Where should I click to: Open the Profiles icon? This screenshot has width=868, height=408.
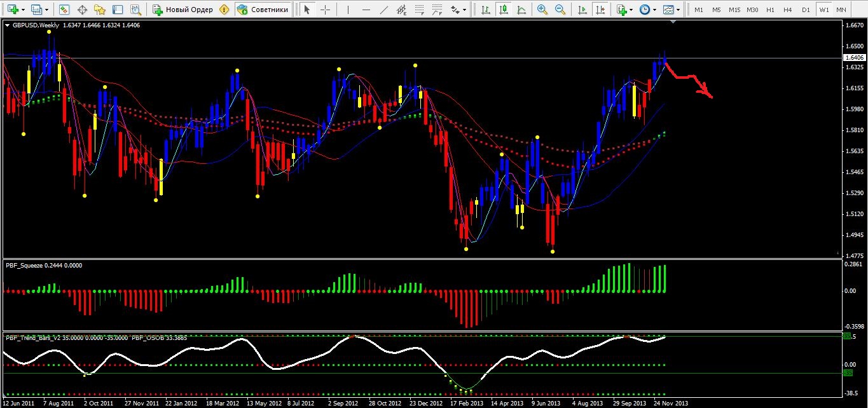pyautogui.click(x=37, y=10)
